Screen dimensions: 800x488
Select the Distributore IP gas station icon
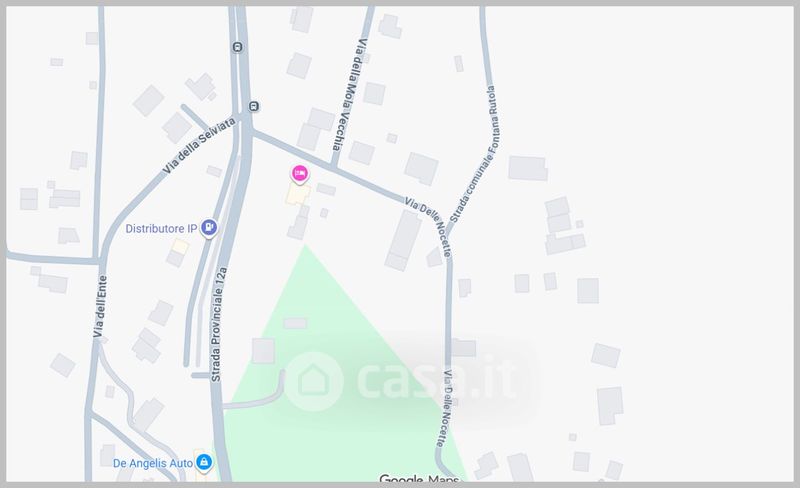pyautogui.click(x=209, y=228)
